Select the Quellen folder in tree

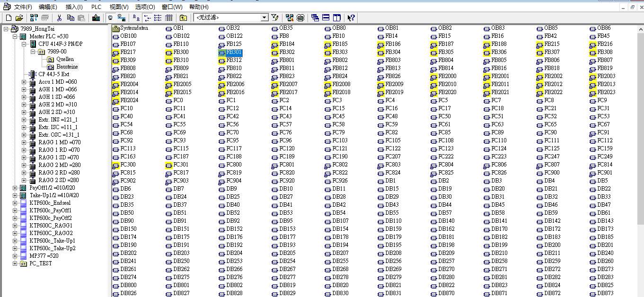(65, 59)
